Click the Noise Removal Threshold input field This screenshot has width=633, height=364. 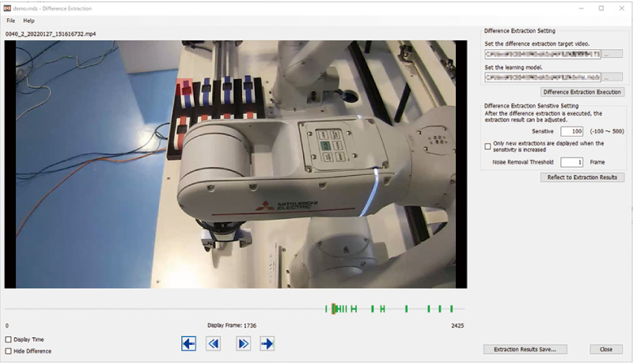point(571,161)
